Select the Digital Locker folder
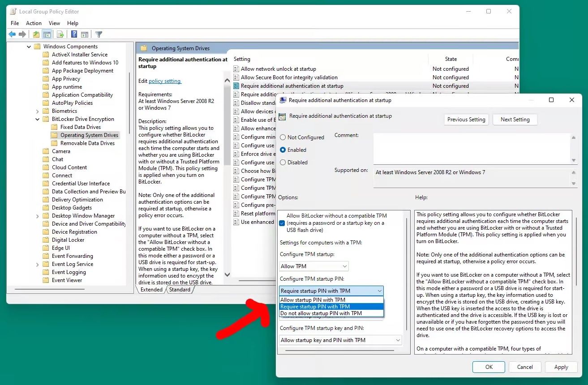Viewport: 588px width, 385px height. (x=68, y=240)
